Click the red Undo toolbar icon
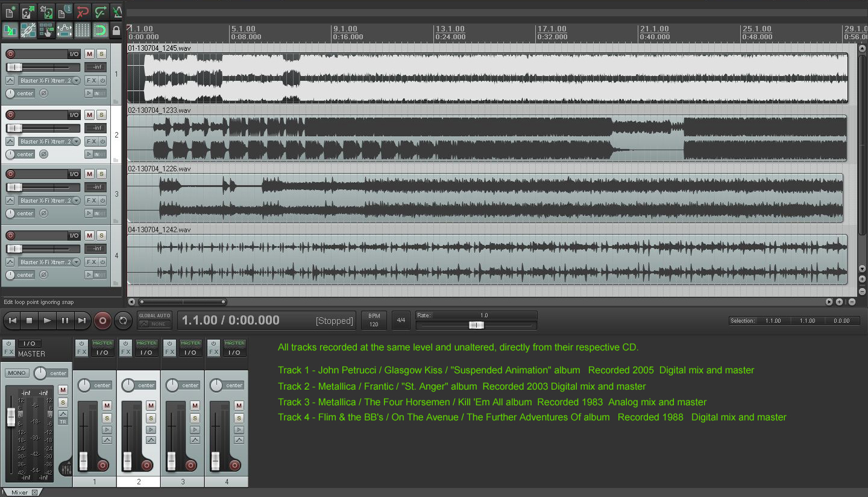Image resolution: width=868 pixels, height=497 pixels. click(82, 11)
